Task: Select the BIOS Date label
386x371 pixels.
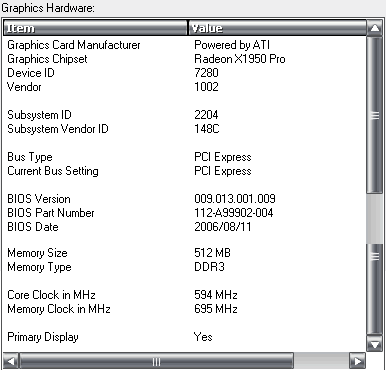Action: [33, 227]
